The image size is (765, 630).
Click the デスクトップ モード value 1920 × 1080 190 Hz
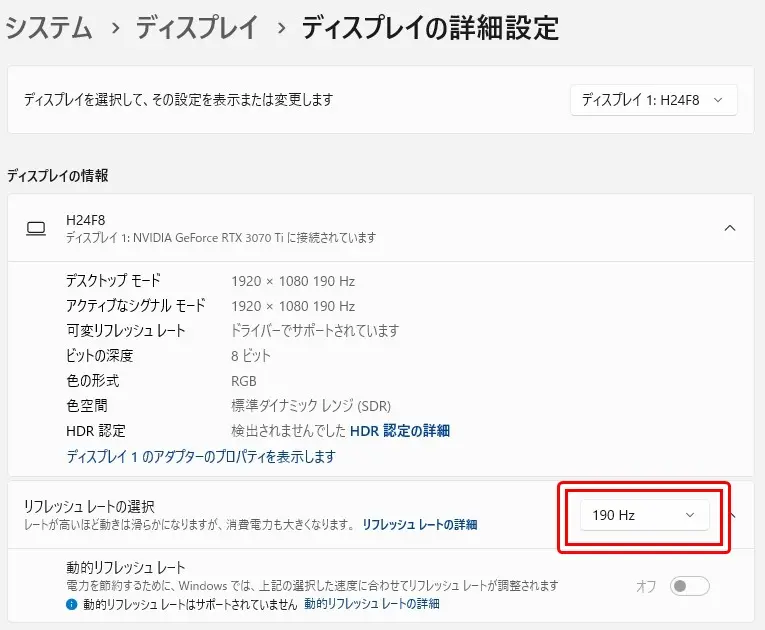click(x=292, y=281)
